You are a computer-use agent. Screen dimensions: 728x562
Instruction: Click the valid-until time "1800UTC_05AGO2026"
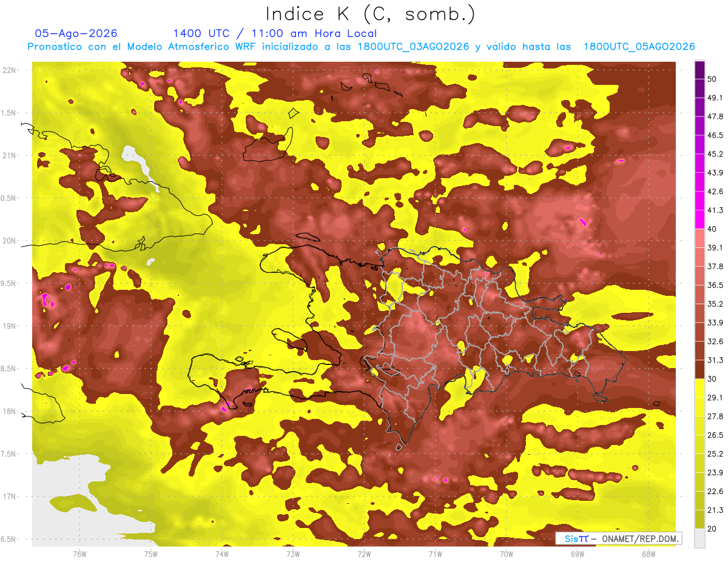639,47
